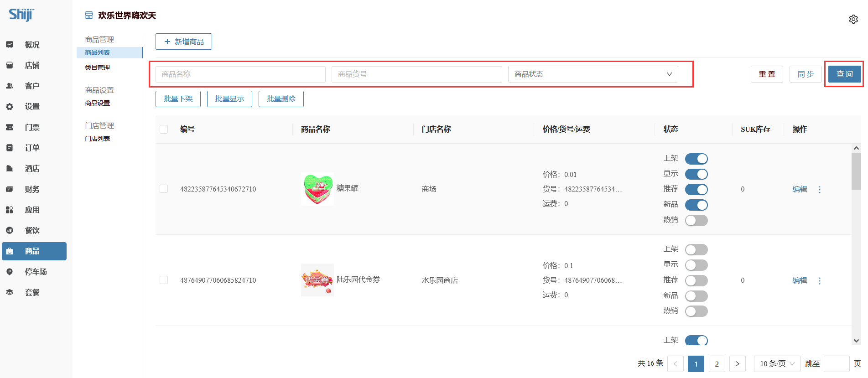
Task: Click the 财务 finance icon
Action: pyautogui.click(x=10, y=189)
